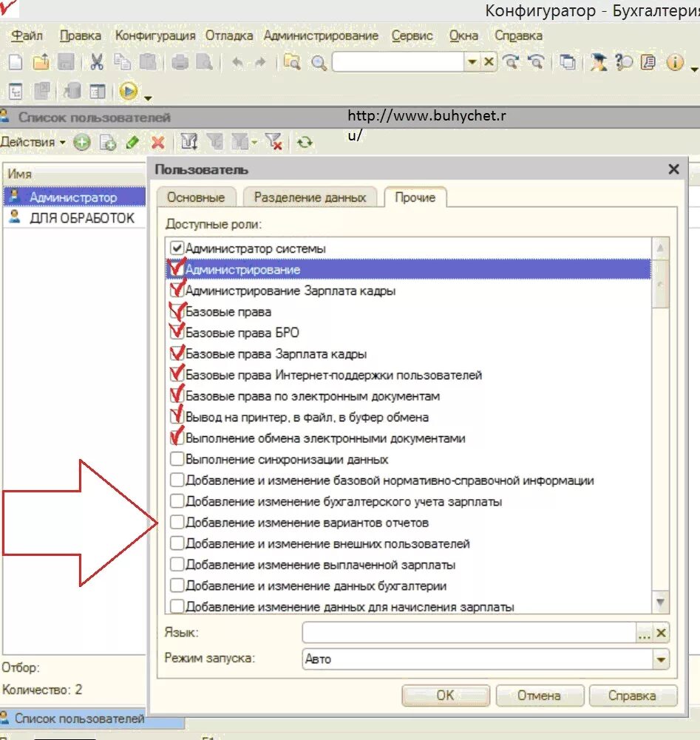Image resolution: width=700 pixels, height=740 pixels.
Task: Expand the arrow next to the debug play button
Action: [148, 98]
